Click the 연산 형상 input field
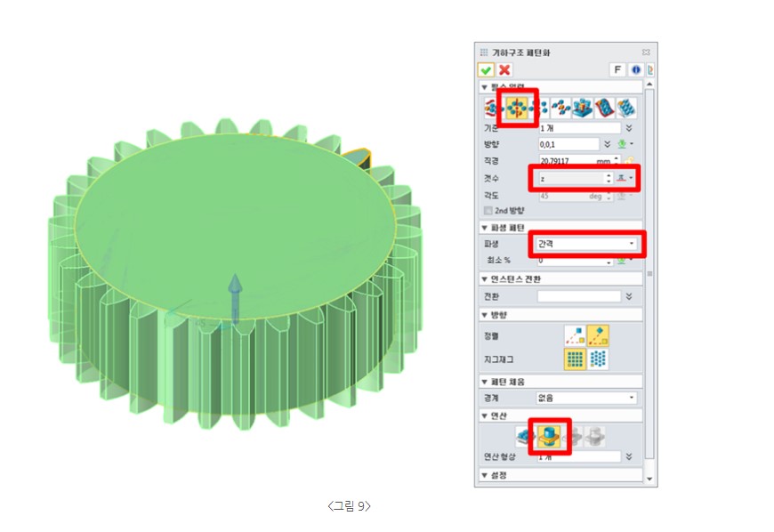Image resolution: width=774 pixels, height=532 pixels. pyautogui.click(x=579, y=457)
